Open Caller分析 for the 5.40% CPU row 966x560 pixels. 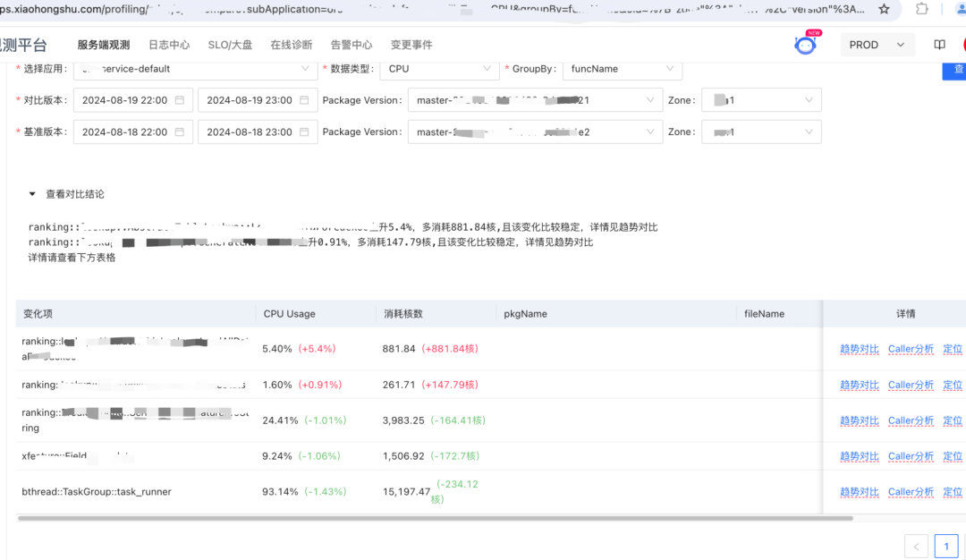click(911, 349)
